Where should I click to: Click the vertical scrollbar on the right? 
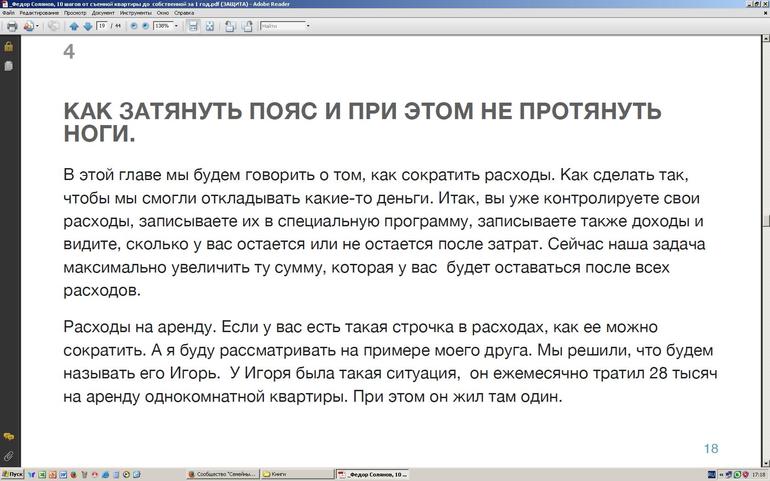[x=765, y=221]
